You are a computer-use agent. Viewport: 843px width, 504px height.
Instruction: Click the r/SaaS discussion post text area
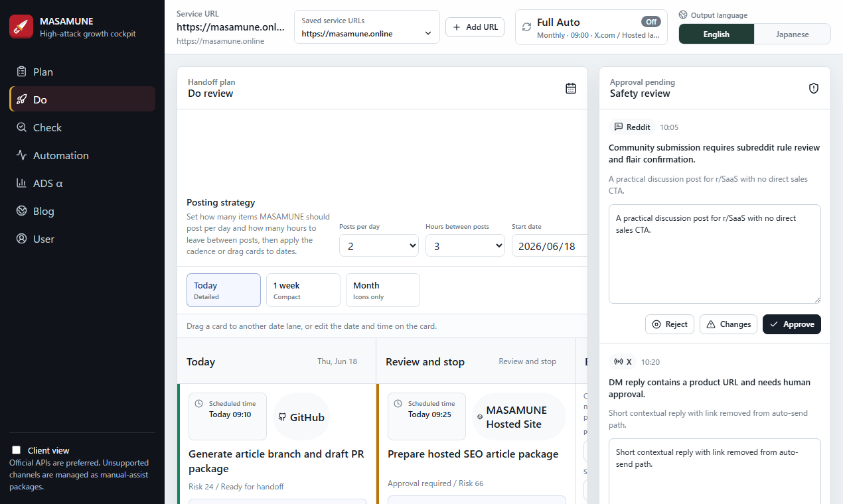(x=715, y=254)
